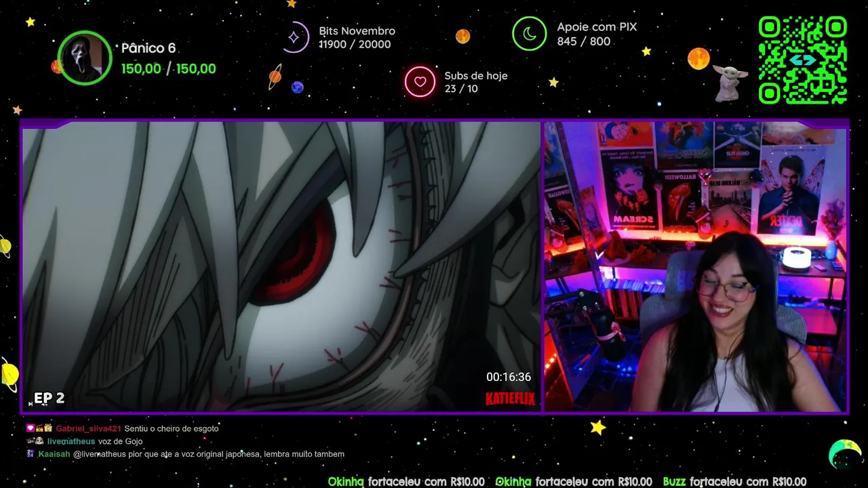The width and height of the screenshot is (868, 488).
Task: Click the 11900 / 20000 bits count
Action: tap(355, 45)
